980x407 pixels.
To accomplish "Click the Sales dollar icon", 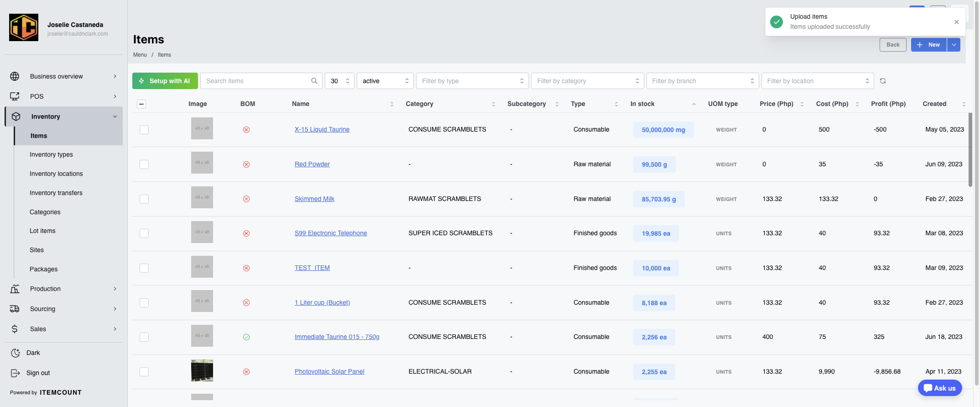I will click(x=15, y=329).
